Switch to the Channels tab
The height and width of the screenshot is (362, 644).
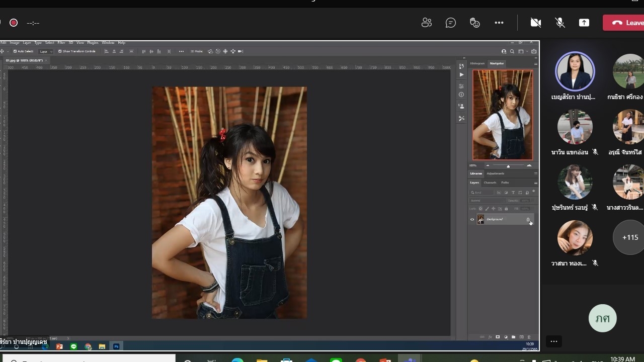pos(490,183)
